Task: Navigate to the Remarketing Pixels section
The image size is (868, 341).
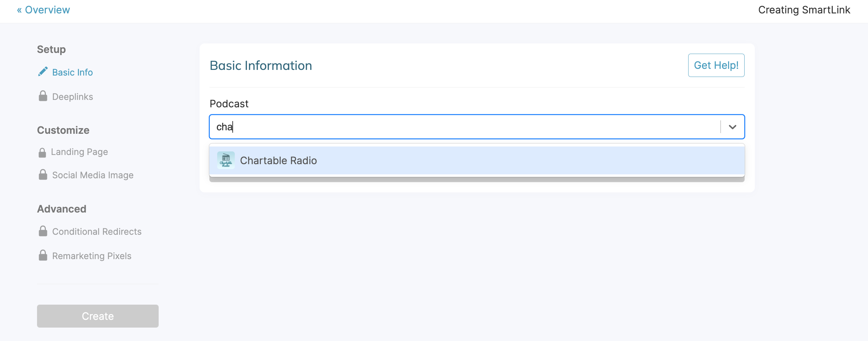Action: pyautogui.click(x=92, y=256)
